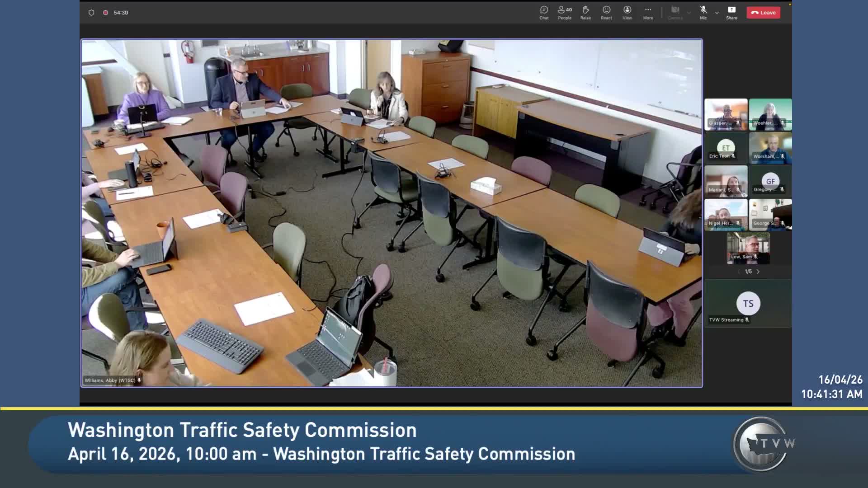Raise your hand in the meeting
Screen dimensions: 868x488
coord(585,12)
